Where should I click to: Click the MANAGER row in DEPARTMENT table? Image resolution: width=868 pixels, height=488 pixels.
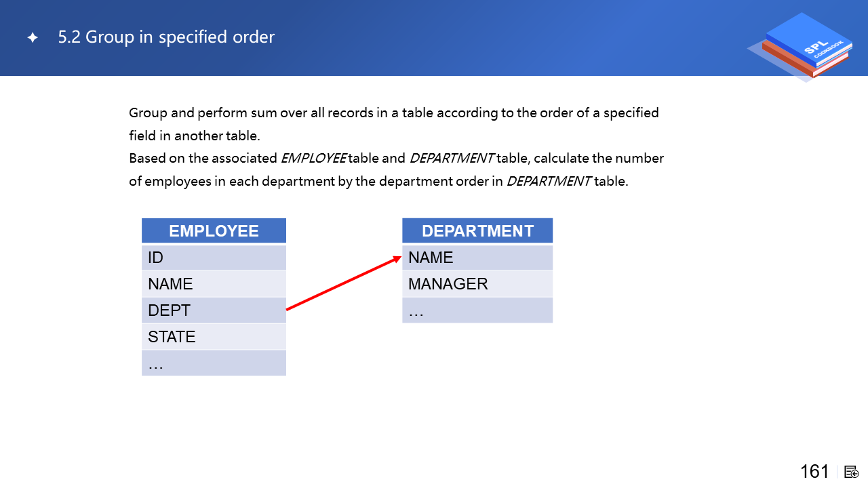coord(477,284)
